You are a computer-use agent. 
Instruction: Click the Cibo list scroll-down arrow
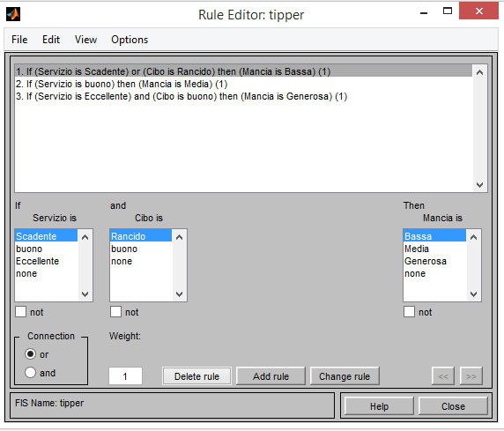(x=180, y=294)
